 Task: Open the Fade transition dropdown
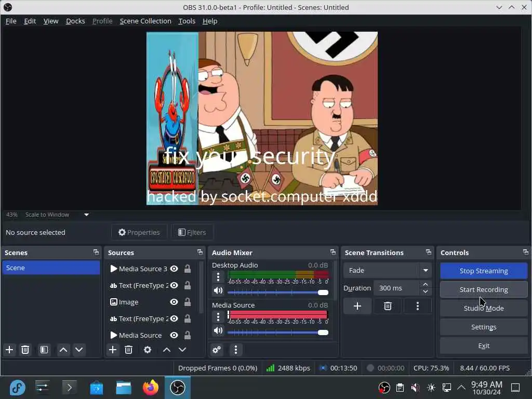388,270
